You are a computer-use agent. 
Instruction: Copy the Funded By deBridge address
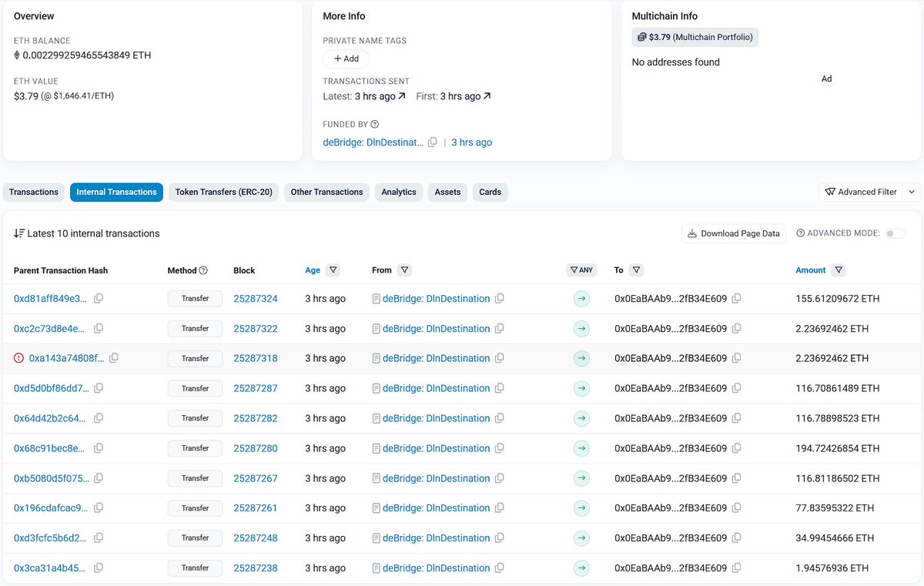(433, 142)
